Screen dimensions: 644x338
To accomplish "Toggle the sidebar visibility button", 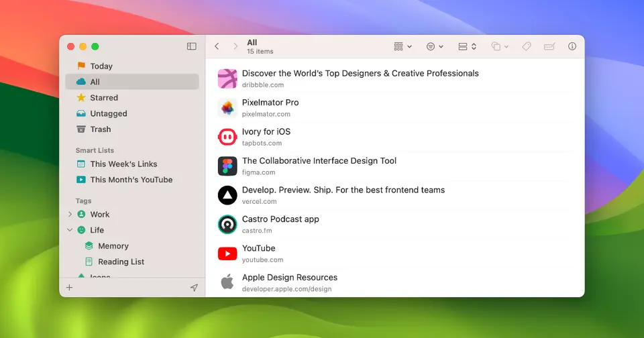I will click(x=191, y=46).
